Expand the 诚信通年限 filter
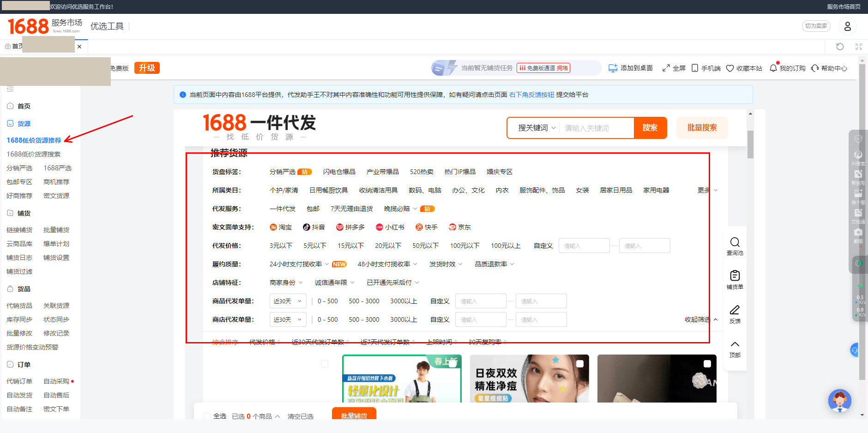Viewport: 868px width, 433px height. tap(334, 283)
